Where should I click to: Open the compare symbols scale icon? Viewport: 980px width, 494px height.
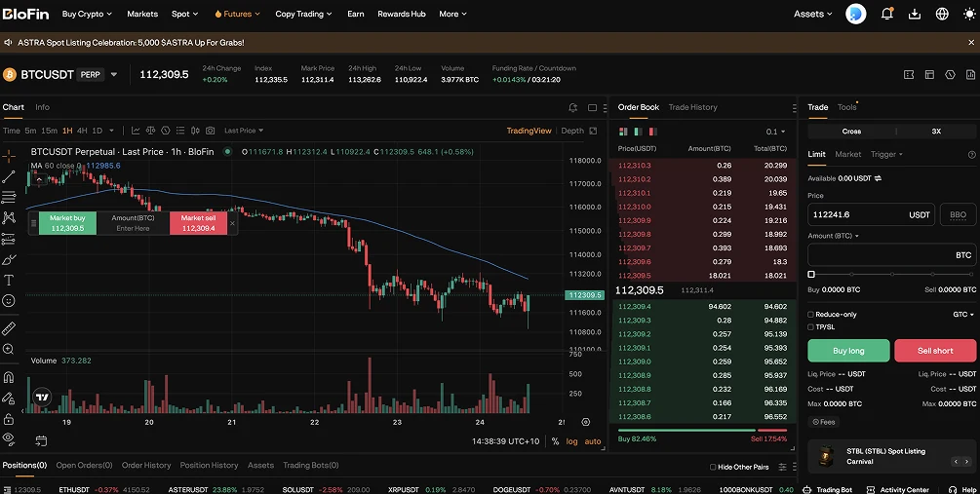[x=150, y=131]
